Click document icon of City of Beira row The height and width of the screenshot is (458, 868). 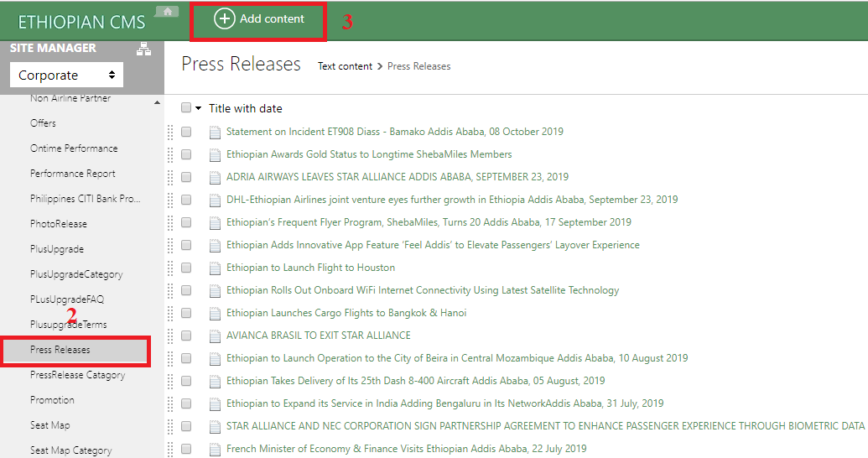pos(215,359)
